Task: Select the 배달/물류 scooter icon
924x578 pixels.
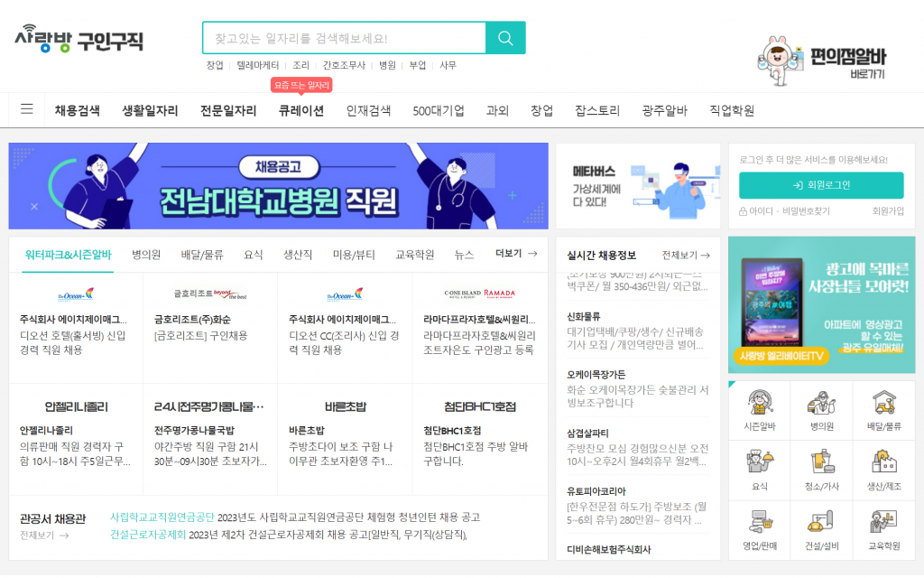Action: 884,411
